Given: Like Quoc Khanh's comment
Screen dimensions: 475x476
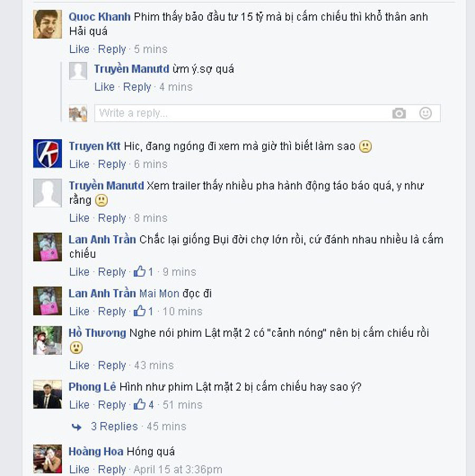Looking at the screenshot, I should [x=79, y=49].
